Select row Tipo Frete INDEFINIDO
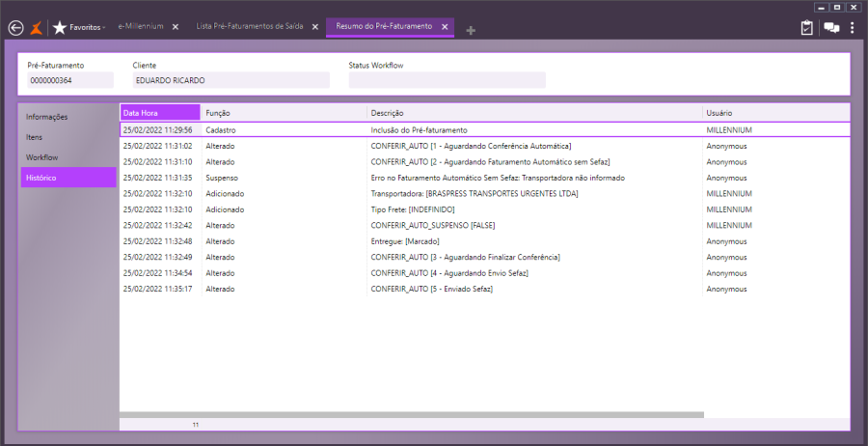Screen dimensions: 868x446 [x=485, y=209]
